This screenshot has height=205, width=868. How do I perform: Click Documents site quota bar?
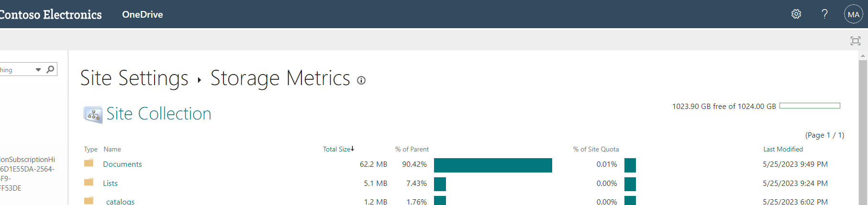[x=630, y=165]
